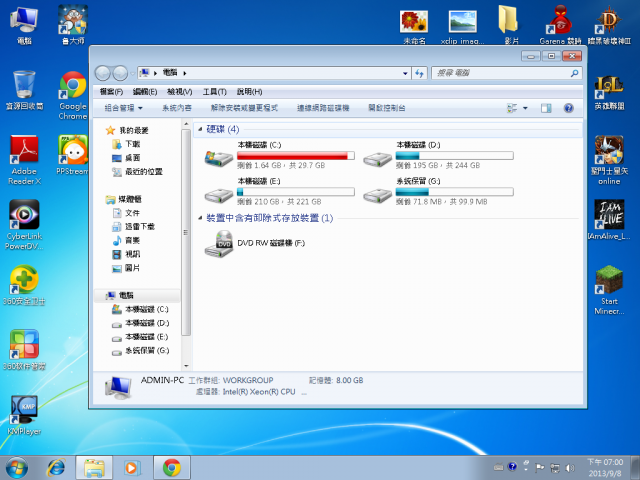640x480 pixels.
Task: Open the 說明(H) menu
Action: [x=249, y=92]
